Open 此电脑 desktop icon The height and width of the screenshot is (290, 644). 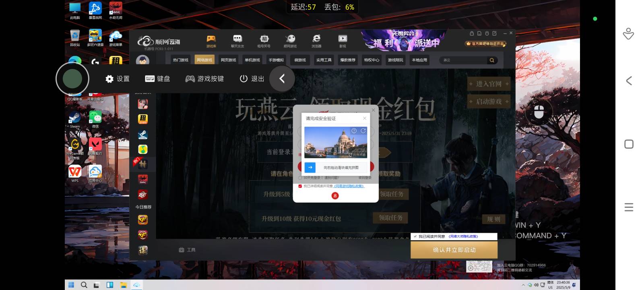[75, 11]
